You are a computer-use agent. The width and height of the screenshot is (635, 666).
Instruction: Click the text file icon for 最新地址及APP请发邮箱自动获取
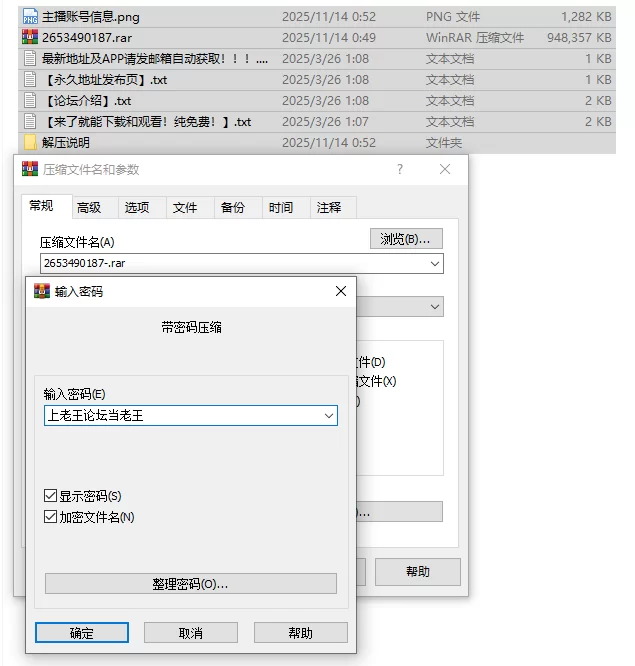click(x=30, y=59)
